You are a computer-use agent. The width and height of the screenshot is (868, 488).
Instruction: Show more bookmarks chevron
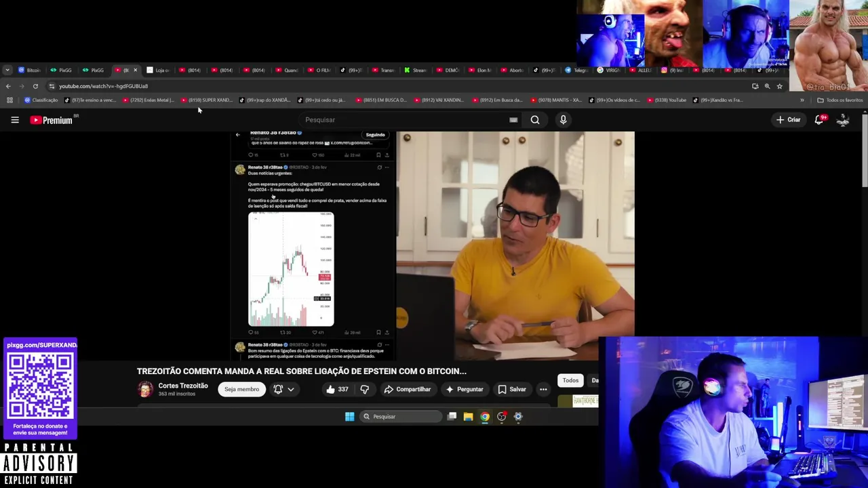802,100
